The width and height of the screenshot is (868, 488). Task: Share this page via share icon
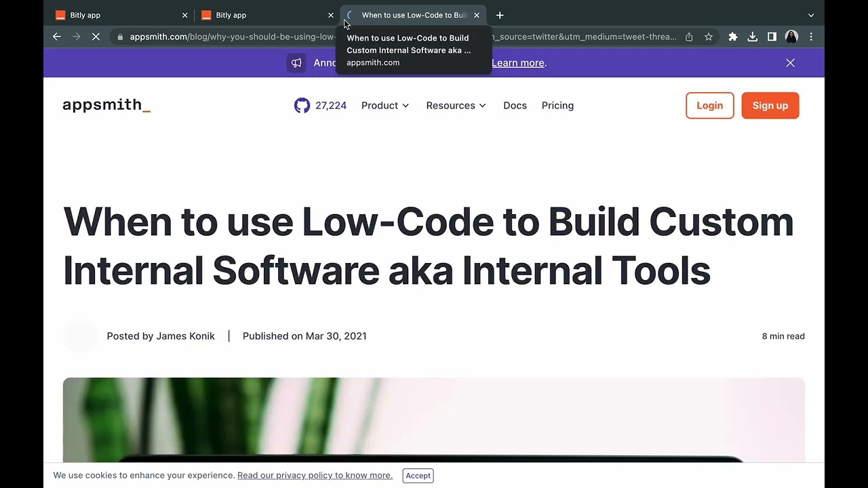(689, 37)
